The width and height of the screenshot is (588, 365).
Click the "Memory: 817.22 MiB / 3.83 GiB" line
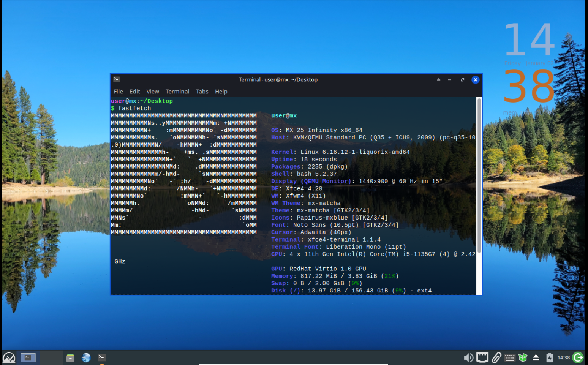(335, 276)
